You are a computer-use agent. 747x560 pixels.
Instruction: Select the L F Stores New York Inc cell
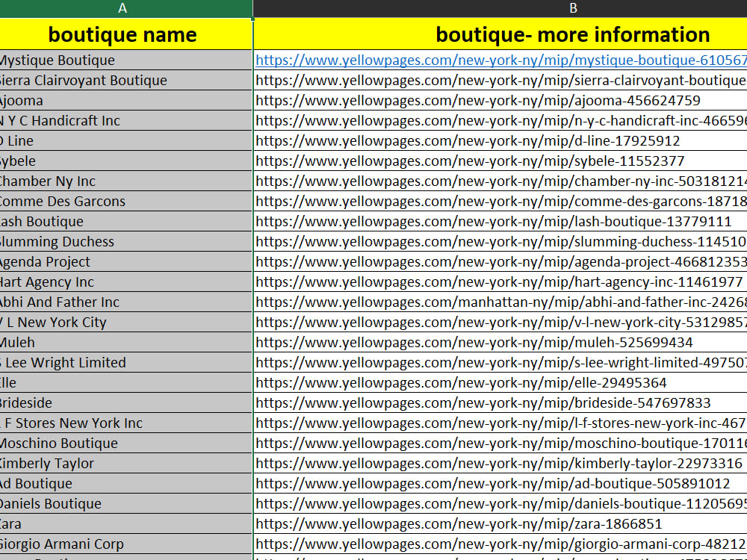[125, 423]
